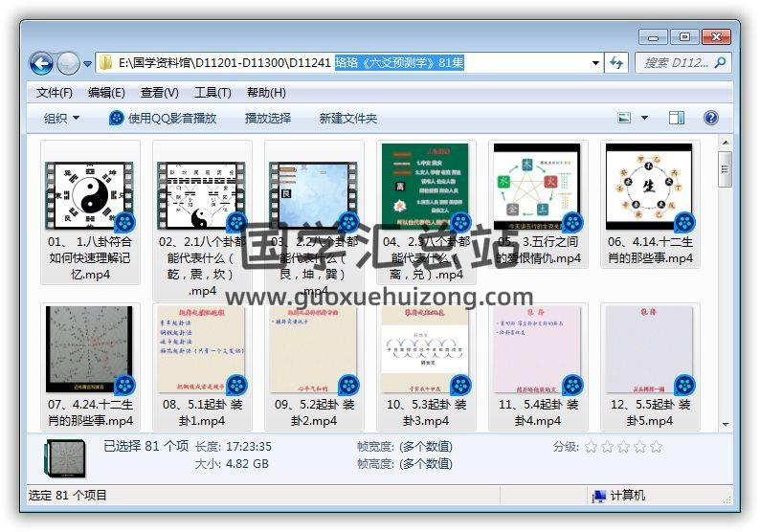
Task: Click the file list scrollbar up arrow
Action: tap(726, 143)
